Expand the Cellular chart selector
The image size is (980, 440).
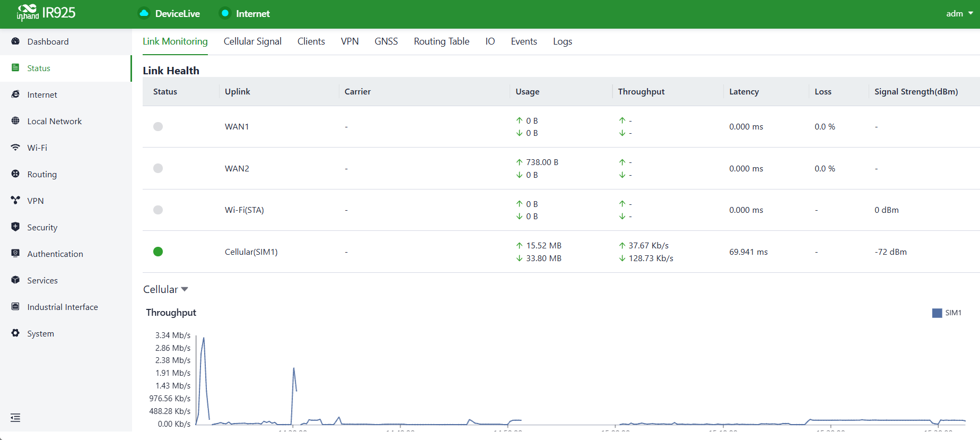point(165,289)
